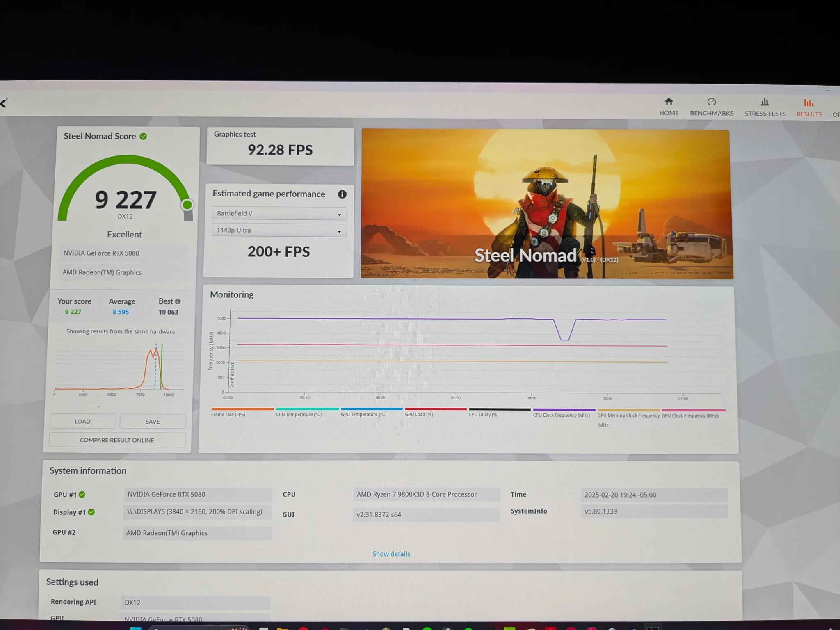Switch to the BENCHMARKS tab
The width and height of the screenshot is (840, 630).
point(711,113)
